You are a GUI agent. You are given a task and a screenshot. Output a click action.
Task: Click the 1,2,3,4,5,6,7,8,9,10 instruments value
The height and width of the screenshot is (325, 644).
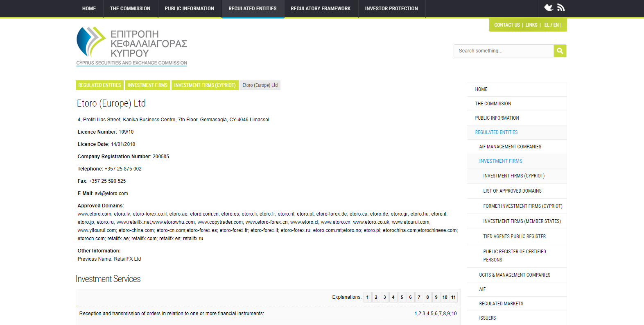coord(436,314)
